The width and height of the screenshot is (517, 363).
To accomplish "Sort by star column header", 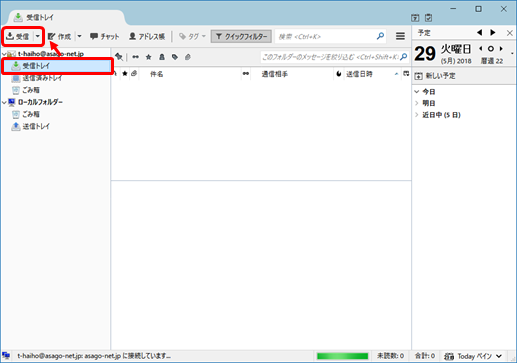I will (x=125, y=74).
